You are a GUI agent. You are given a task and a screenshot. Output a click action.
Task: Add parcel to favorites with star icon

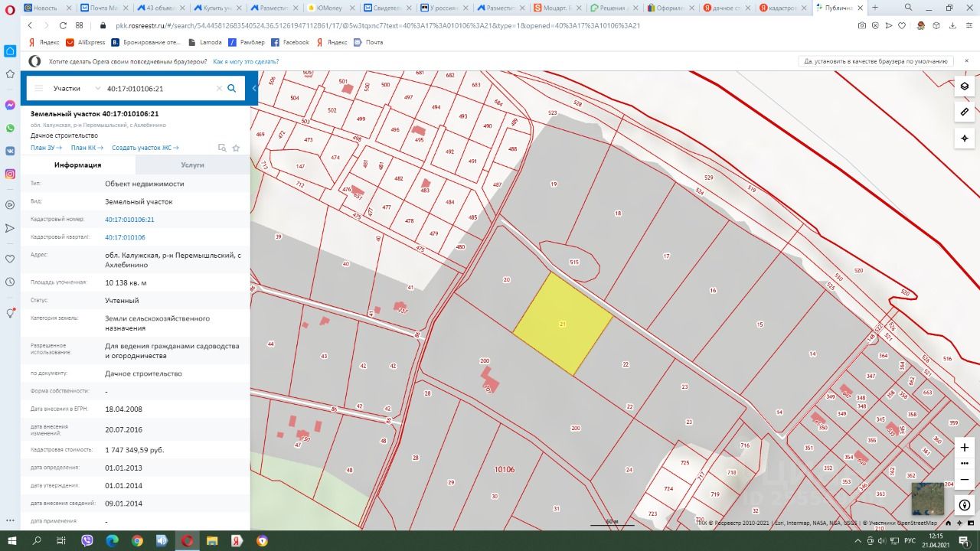(236, 148)
